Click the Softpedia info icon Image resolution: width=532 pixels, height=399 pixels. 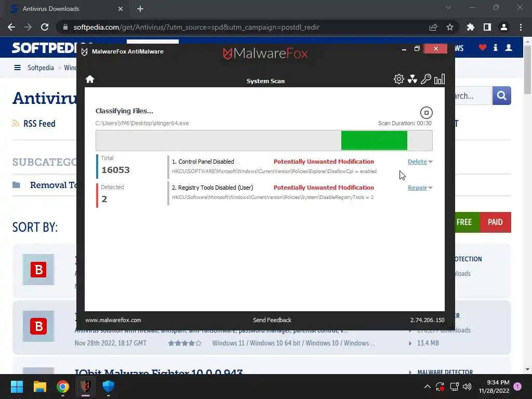[x=495, y=47]
